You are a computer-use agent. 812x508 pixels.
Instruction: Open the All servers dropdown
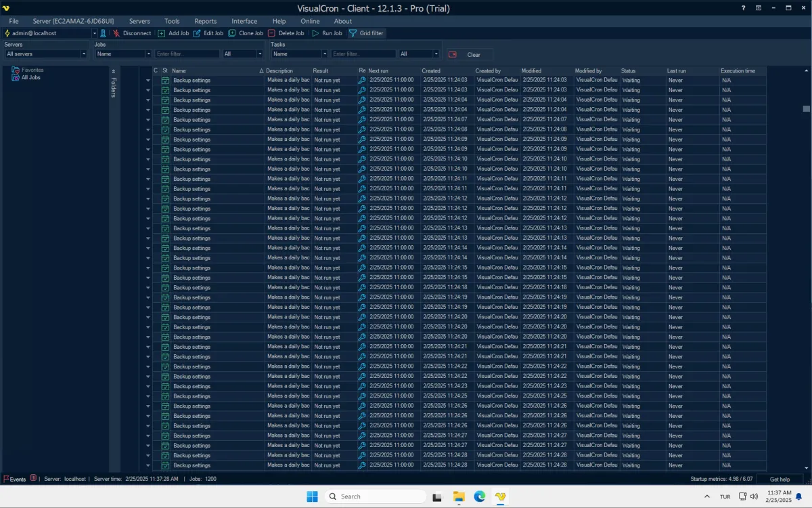83,54
